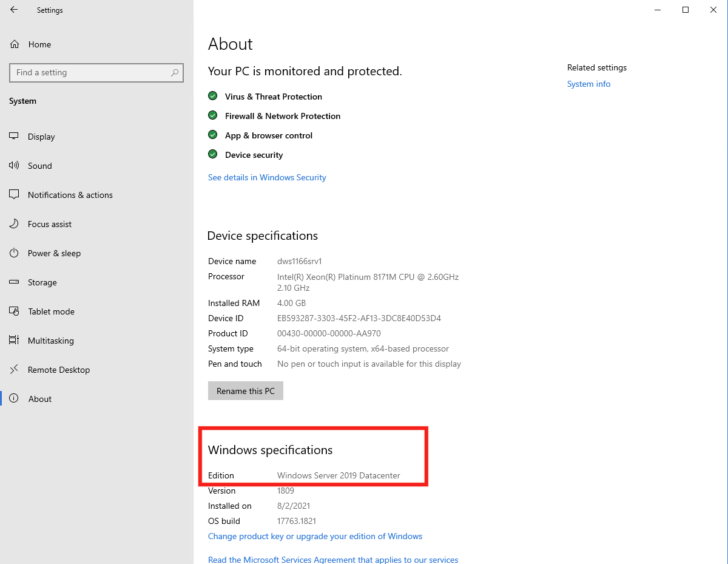The height and width of the screenshot is (564, 728).
Task: Open See details in Windows Security link
Action: click(267, 177)
